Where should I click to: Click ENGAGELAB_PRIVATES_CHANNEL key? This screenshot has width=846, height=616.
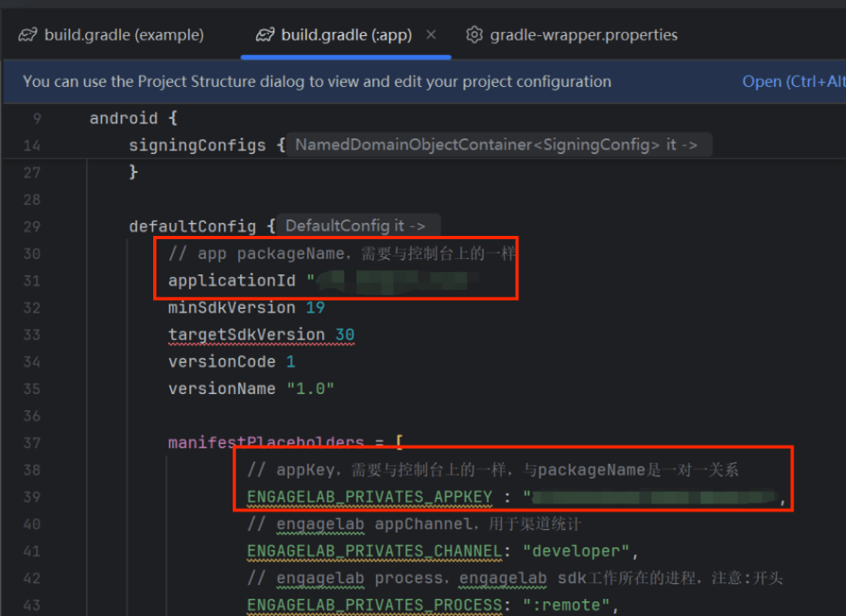pyautogui.click(x=374, y=550)
